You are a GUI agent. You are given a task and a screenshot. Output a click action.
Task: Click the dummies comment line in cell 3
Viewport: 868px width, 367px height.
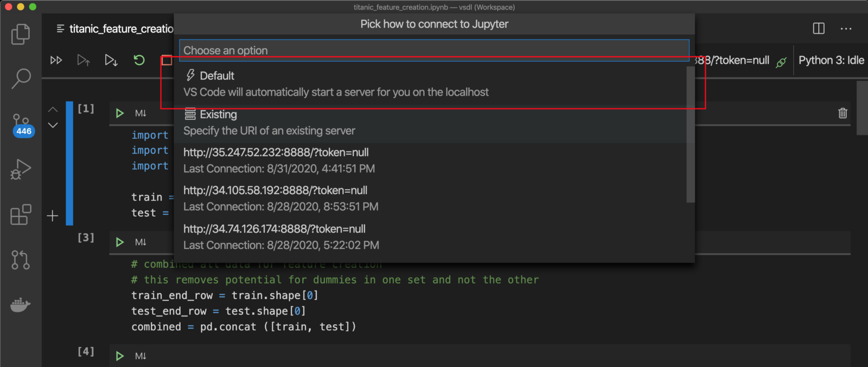pos(335,280)
